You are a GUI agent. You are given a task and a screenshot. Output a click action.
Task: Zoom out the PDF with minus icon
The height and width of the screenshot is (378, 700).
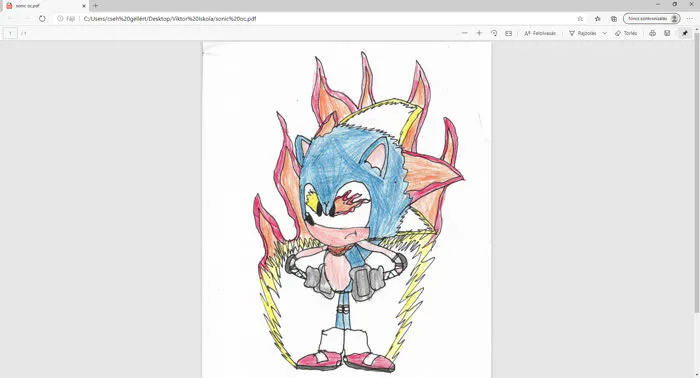pyautogui.click(x=465, y=33)
